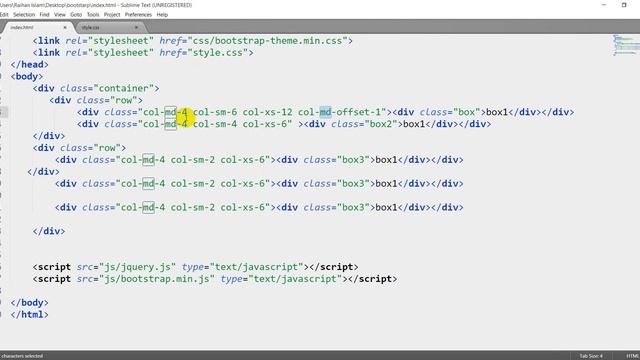Open the Selection menu
Viewport: 640px width, 360px height.
(x=24, y=15)
